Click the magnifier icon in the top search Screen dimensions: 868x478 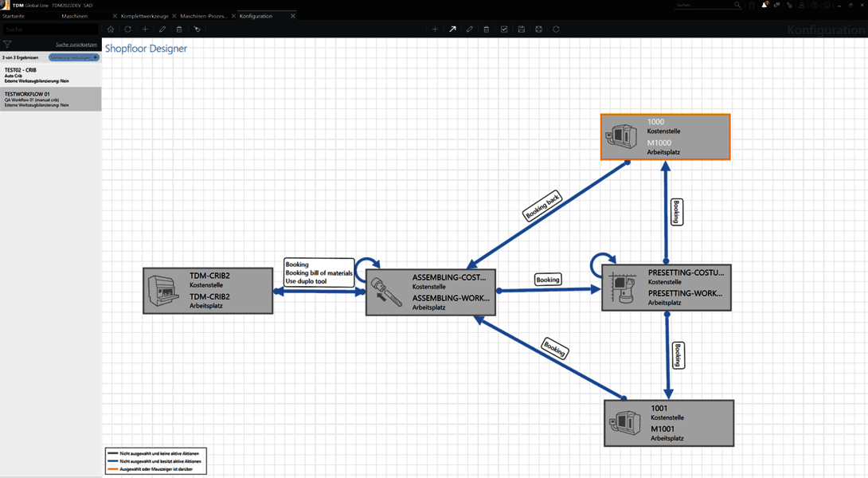[x=737, y=5]
